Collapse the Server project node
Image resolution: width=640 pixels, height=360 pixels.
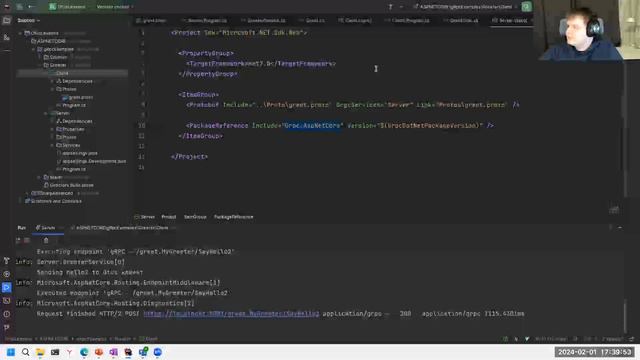(46, 113)
